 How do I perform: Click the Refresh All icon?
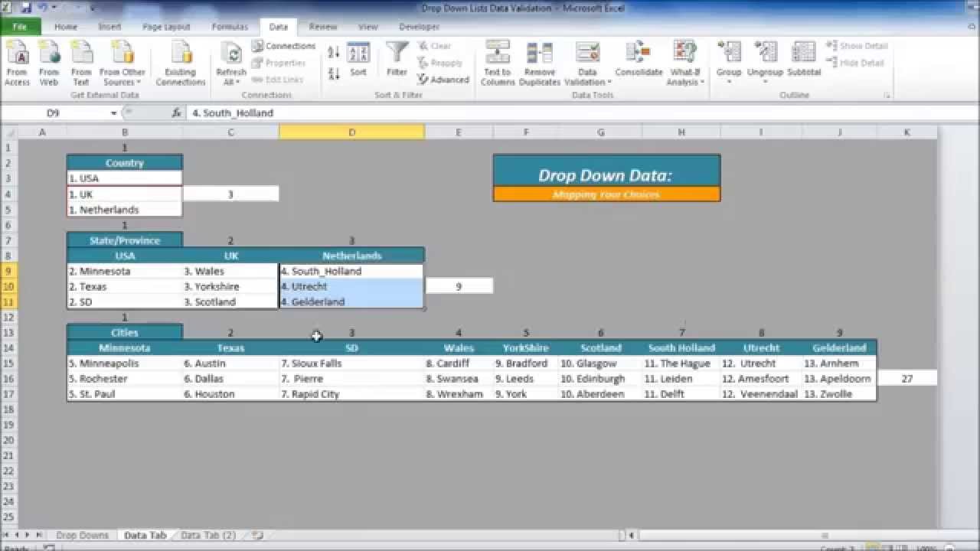point(231,64)
